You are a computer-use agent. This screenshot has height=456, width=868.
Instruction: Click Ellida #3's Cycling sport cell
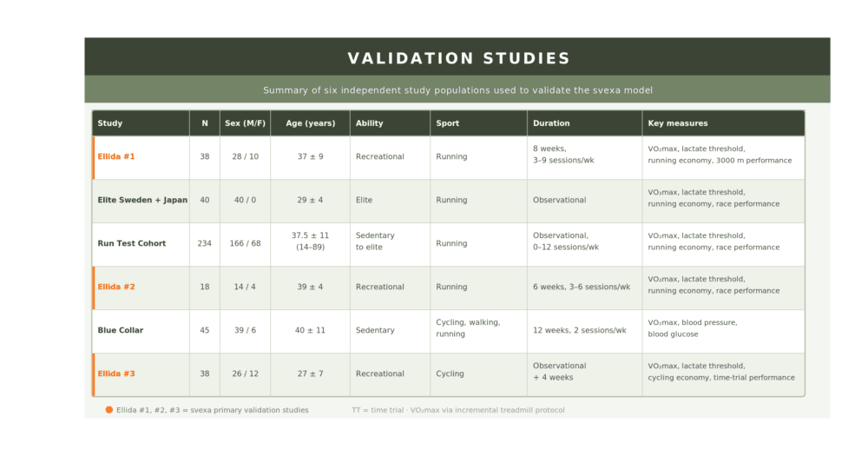450,373
